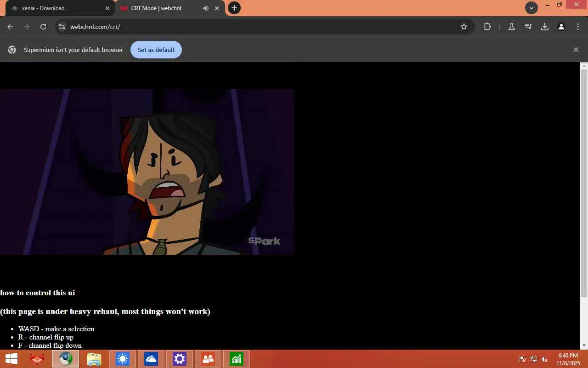Screen dimensions: 588x368
Task: Open the network tray icon
Action: pos(534,359)
